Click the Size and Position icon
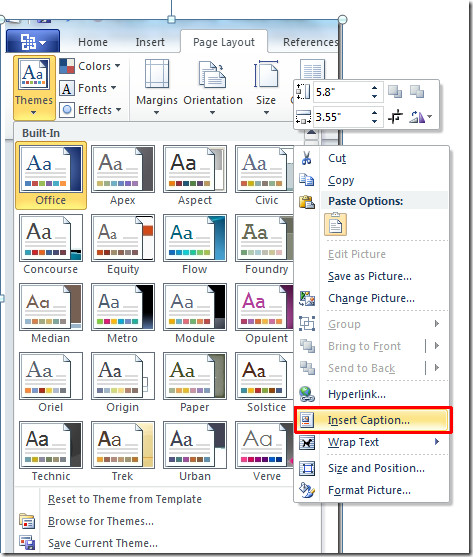This screenshot has height=557, width=473. coord(307,468)
